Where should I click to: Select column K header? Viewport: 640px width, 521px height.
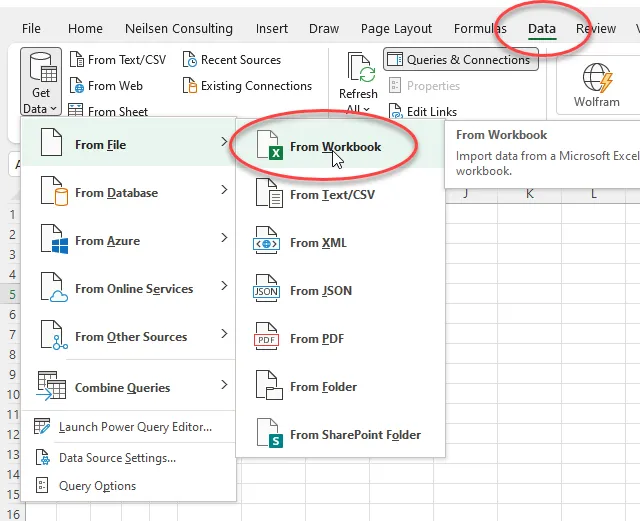tap(529, 194)
